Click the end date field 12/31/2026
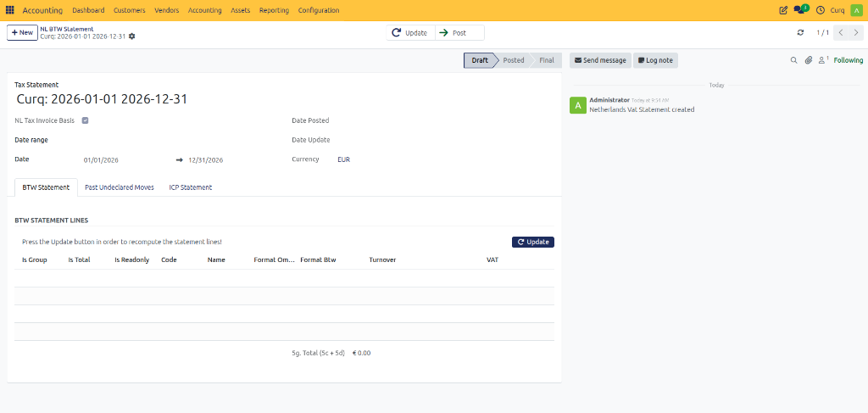 click(206, 160)
